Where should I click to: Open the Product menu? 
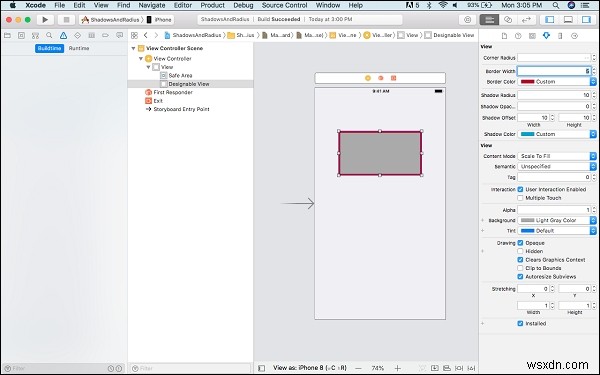[x=212, y=5]
